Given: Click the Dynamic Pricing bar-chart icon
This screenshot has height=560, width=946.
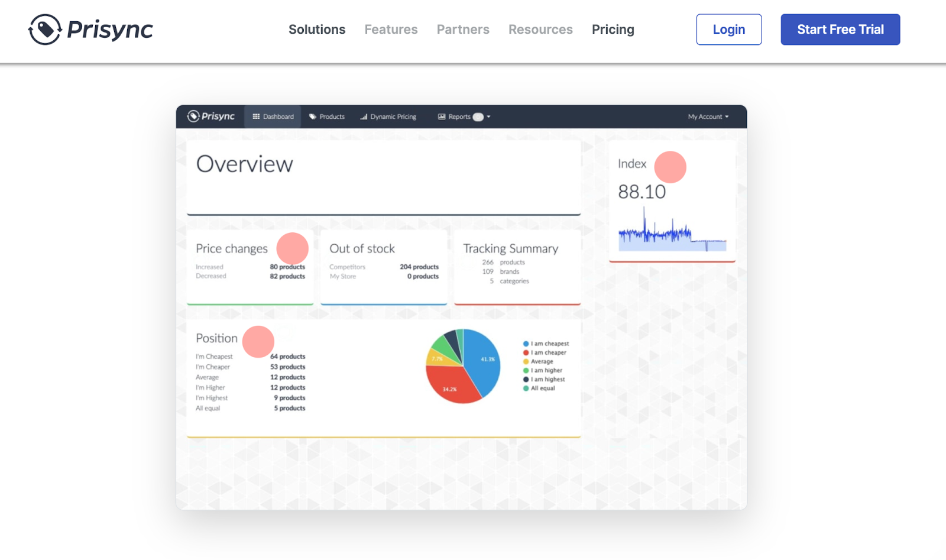Looking at the screenshot, I should click(x=364, y=116).
